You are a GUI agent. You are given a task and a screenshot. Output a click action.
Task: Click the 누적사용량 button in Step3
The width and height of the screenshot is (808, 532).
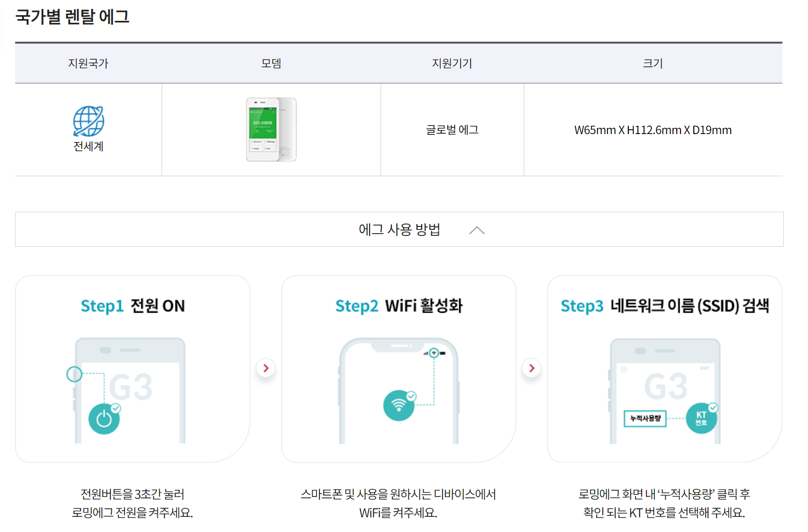pos(646,419)
